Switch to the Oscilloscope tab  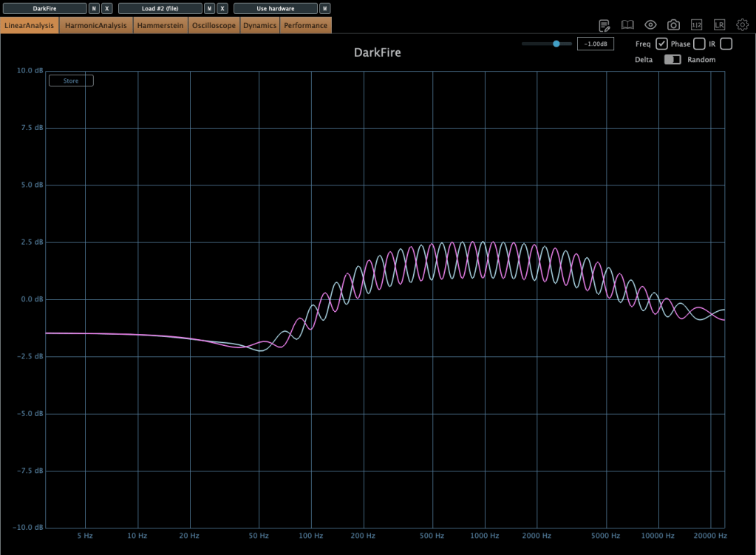(214, 25)
